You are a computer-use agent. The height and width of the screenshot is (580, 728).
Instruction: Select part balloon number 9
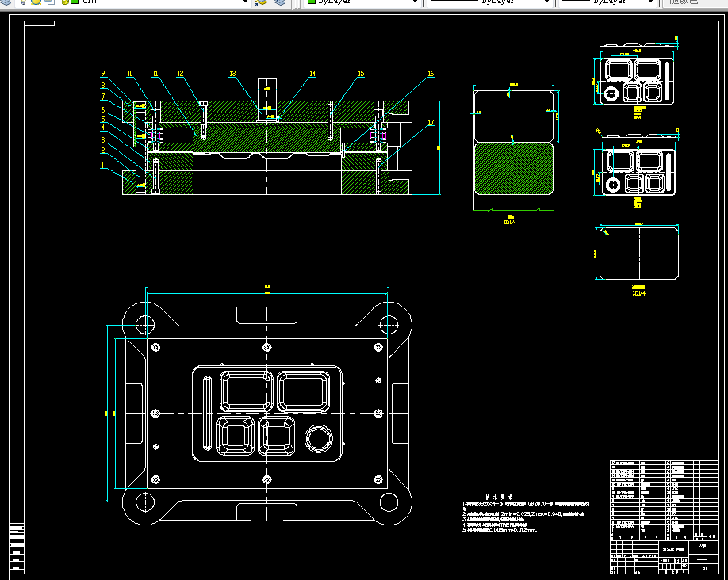pos(102,74)
